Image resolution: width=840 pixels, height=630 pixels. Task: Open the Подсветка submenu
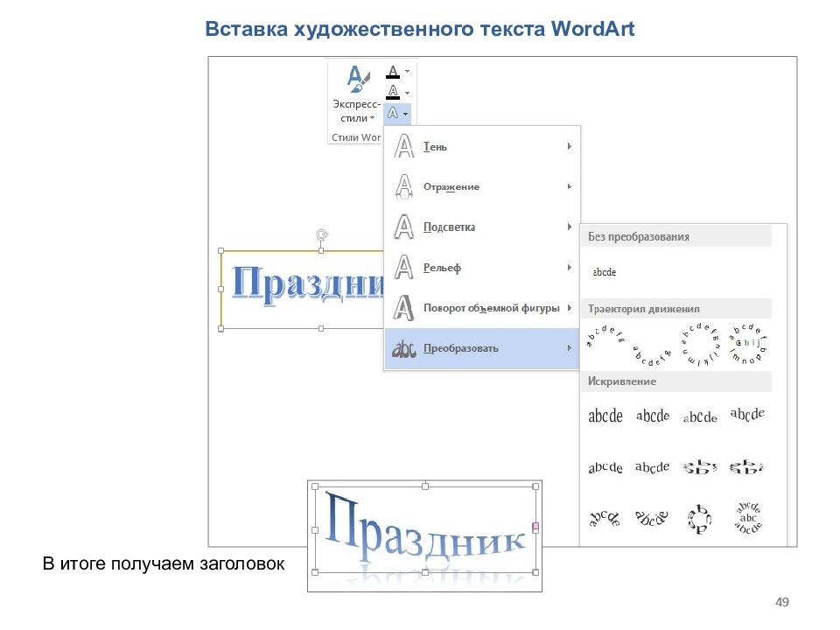coord(482,227)
